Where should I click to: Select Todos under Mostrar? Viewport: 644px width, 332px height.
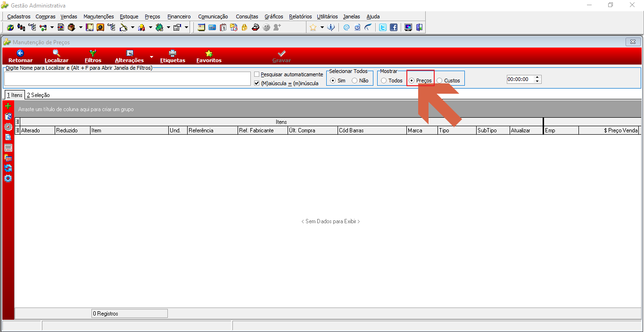coord(384,81)
